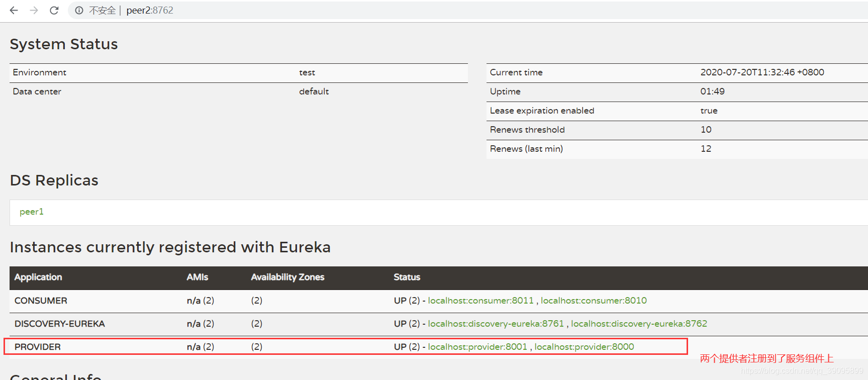Open localhost:discovery-eureka:8761 link
This screenshot has height=380, width=868.
tap(496, 324)
